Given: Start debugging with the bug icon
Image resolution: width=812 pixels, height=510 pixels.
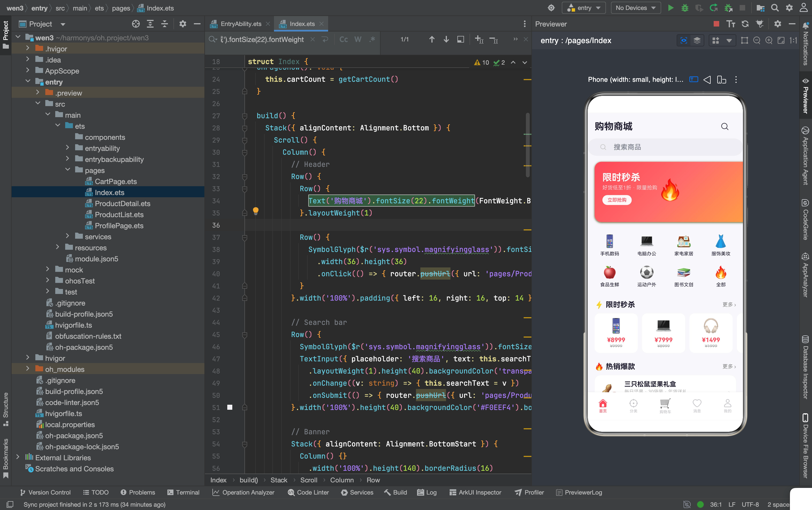Looking at the screenshot, I should [685, 8].
